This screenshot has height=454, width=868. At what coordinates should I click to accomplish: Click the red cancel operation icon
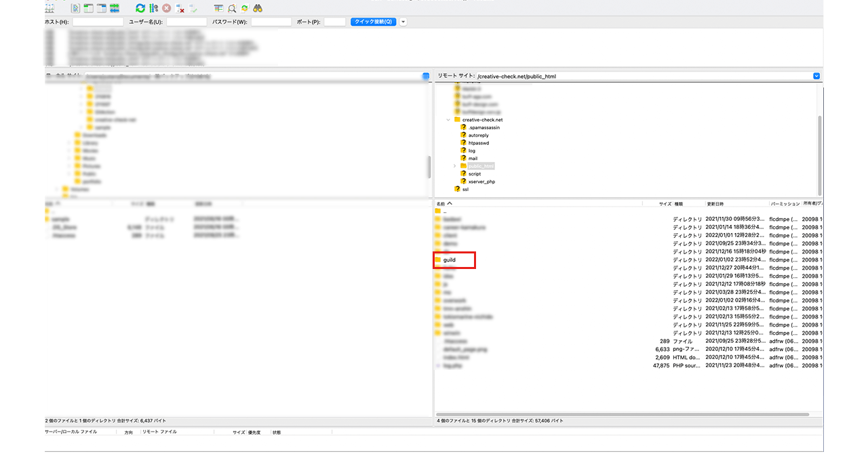166,8
